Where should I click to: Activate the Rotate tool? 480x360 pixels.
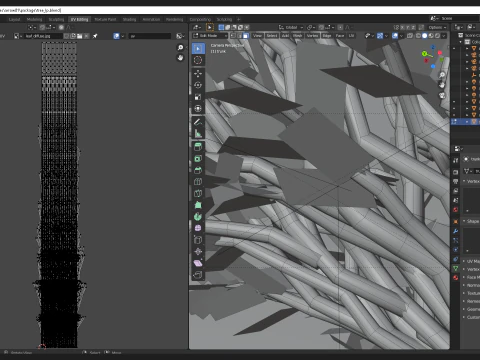point(198,85)
